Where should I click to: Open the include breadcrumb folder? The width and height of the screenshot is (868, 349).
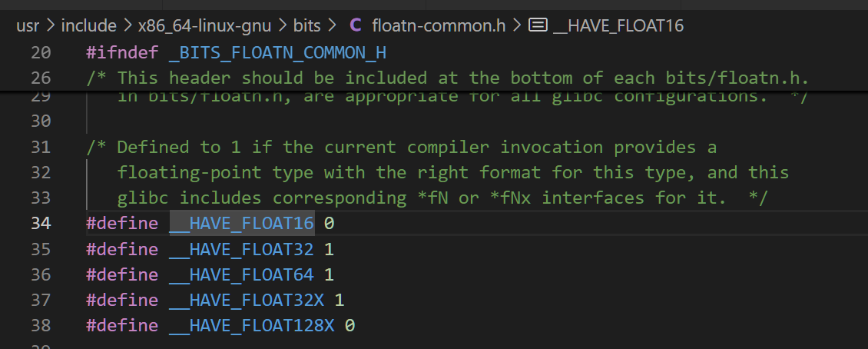88,25
